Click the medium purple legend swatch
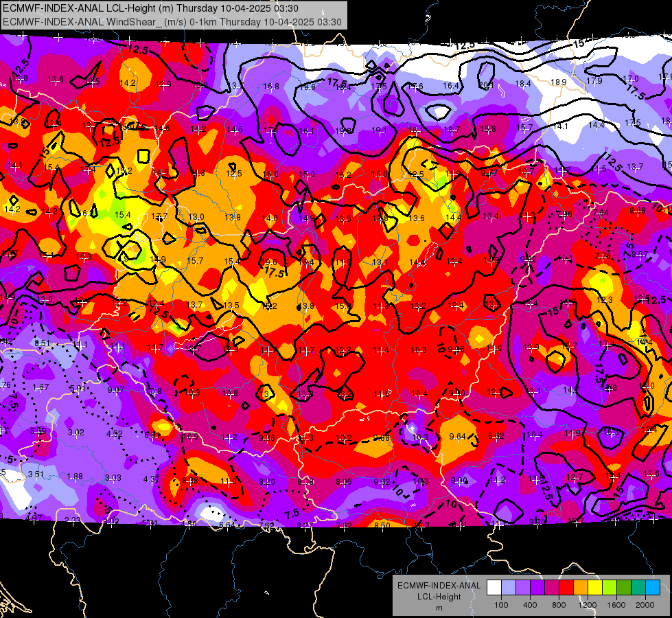The width and height of the screenshot is (672, 618). [x=523, y=588]
